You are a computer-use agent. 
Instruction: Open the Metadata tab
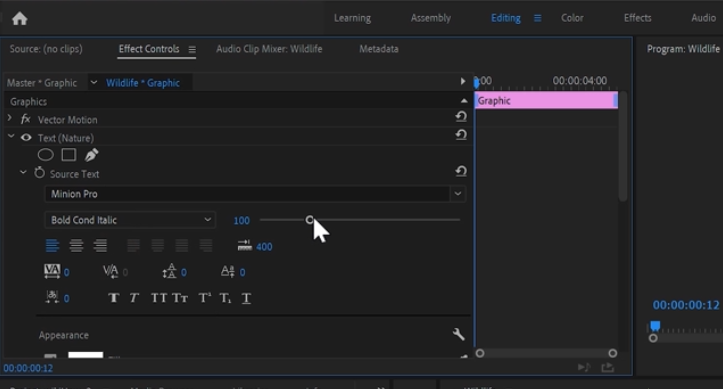[379, 49]
